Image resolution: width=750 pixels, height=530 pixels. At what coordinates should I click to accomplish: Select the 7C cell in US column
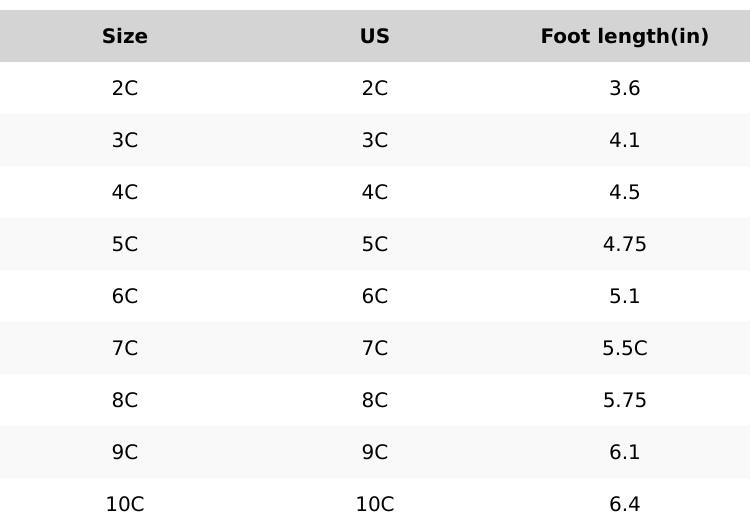pos(375,348)
